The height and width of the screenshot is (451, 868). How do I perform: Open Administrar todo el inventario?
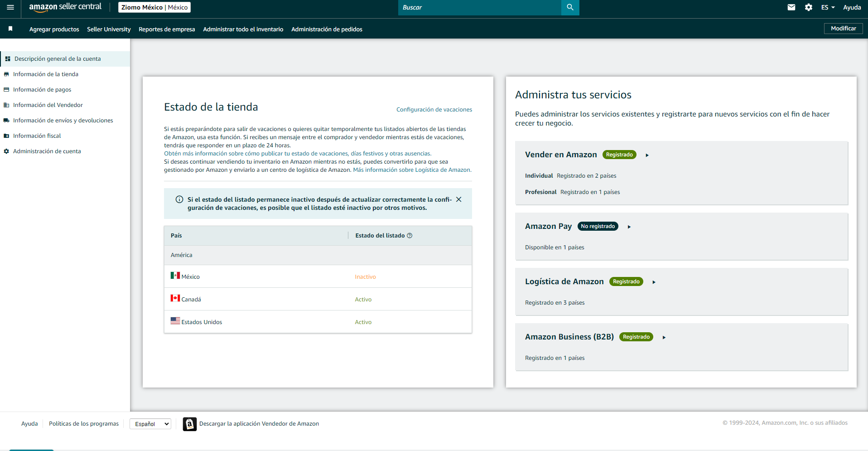point(243,29)
